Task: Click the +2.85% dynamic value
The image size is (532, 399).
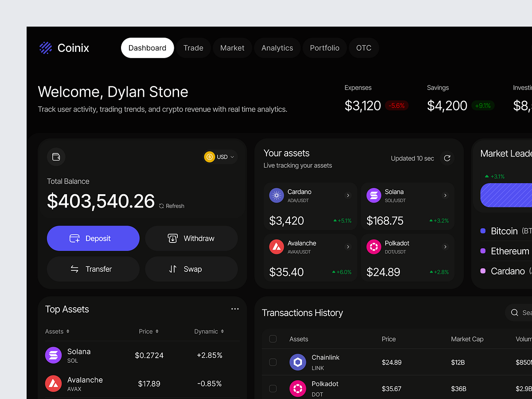Action: tap(209, 355)
